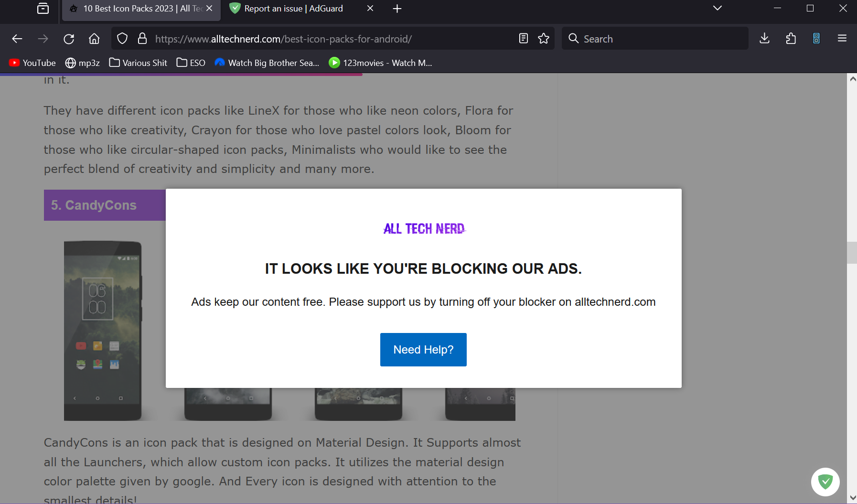Open the ESO bookmarks folder
The image size is (857, 504).
[x=191, y=63]
